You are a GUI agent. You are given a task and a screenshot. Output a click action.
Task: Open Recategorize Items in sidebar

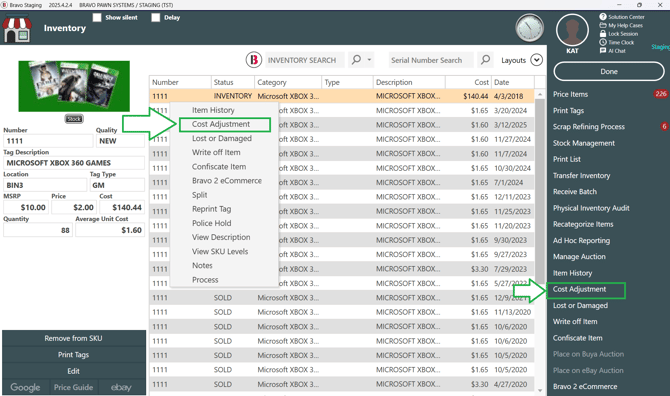(x=583, y=224)
